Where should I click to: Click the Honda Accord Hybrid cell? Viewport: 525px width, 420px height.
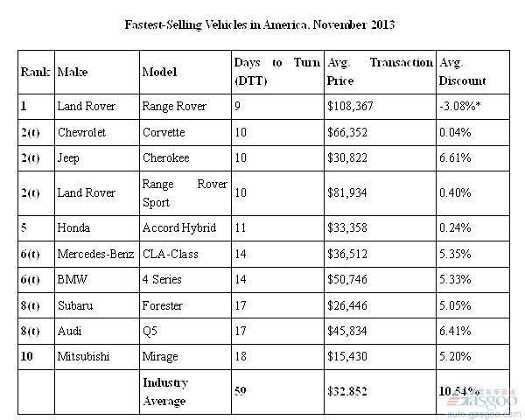tap(185, 228)
